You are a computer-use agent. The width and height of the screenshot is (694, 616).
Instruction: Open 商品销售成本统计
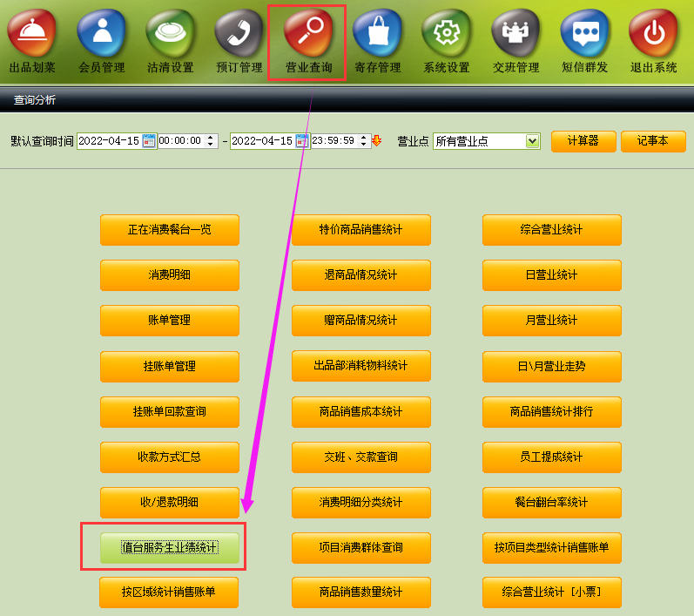pyautogui.click(x=361, y=412)
